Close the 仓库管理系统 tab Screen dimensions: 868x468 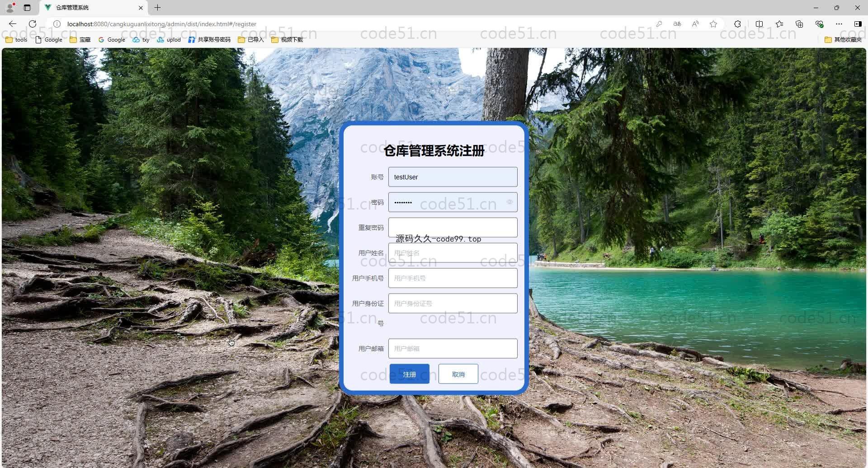click(x=141, y=8)
